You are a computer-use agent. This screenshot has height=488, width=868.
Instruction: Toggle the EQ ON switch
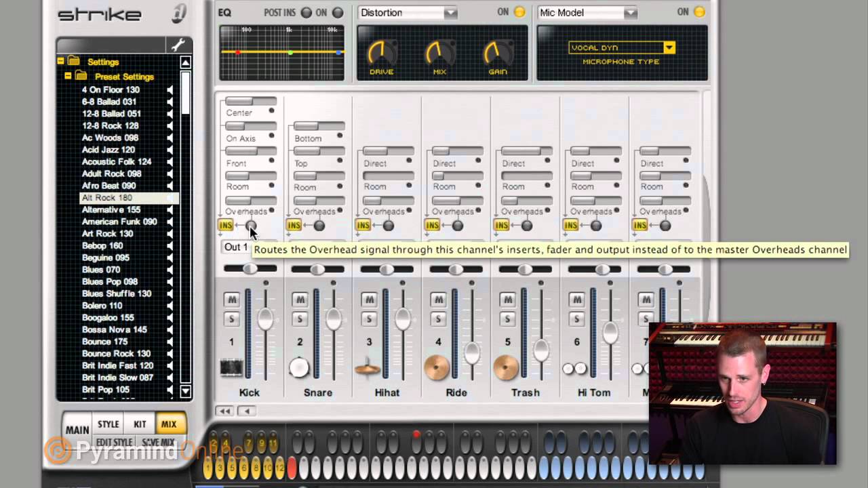click(338, 13)
